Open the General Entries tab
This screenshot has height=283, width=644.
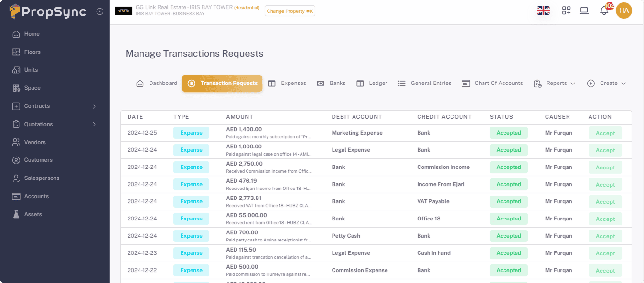coord(425,83)
